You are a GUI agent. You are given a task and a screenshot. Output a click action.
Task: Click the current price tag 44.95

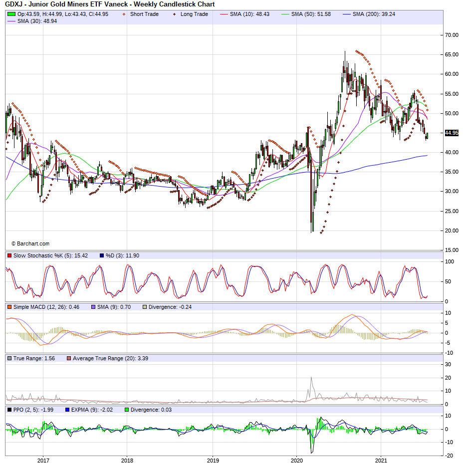coord(452,133)
